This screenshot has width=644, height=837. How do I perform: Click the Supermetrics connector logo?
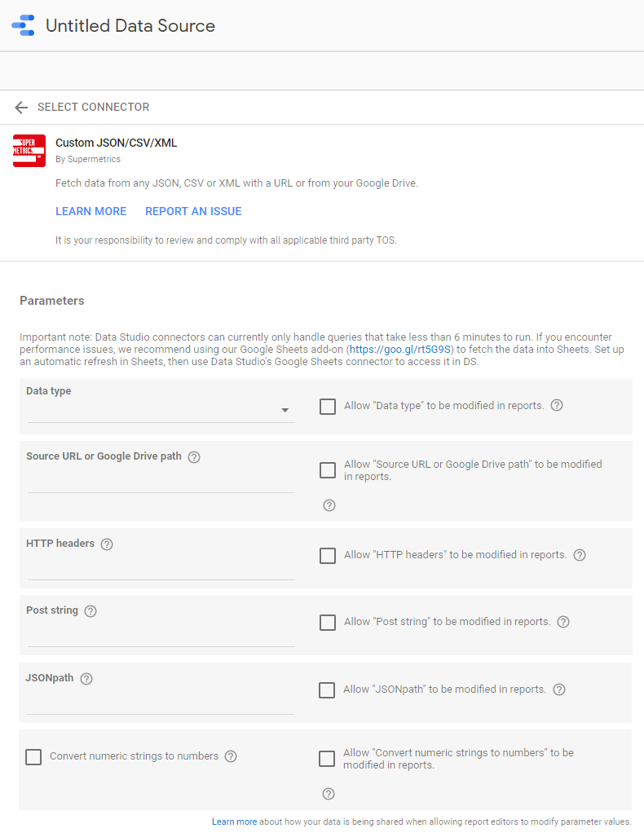[x=29, y=151]
